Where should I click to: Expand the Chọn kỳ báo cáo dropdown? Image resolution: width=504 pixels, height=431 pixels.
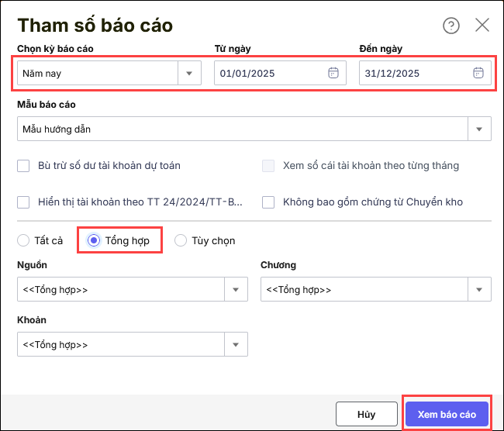[x=189, y=74]
